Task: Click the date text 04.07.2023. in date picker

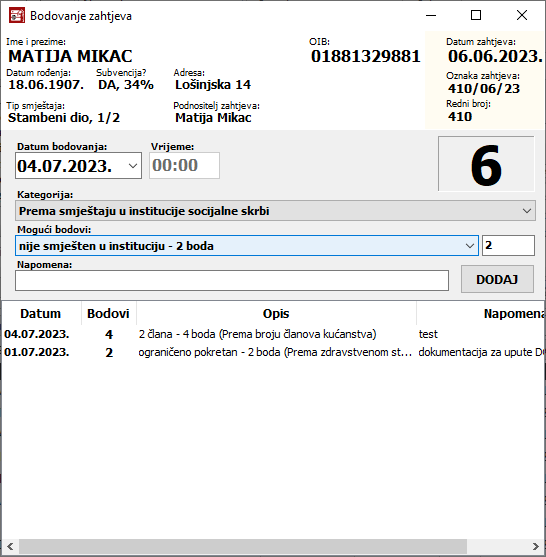Action: point(64,166)
